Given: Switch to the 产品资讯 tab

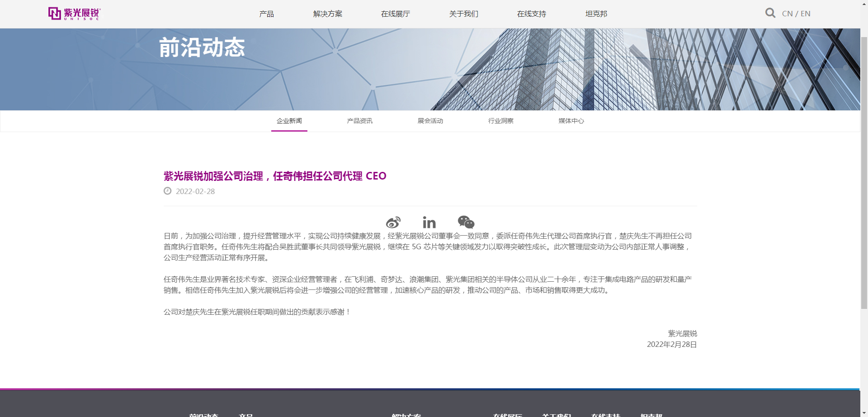Looking at the screenshot, I should point(359,121).
